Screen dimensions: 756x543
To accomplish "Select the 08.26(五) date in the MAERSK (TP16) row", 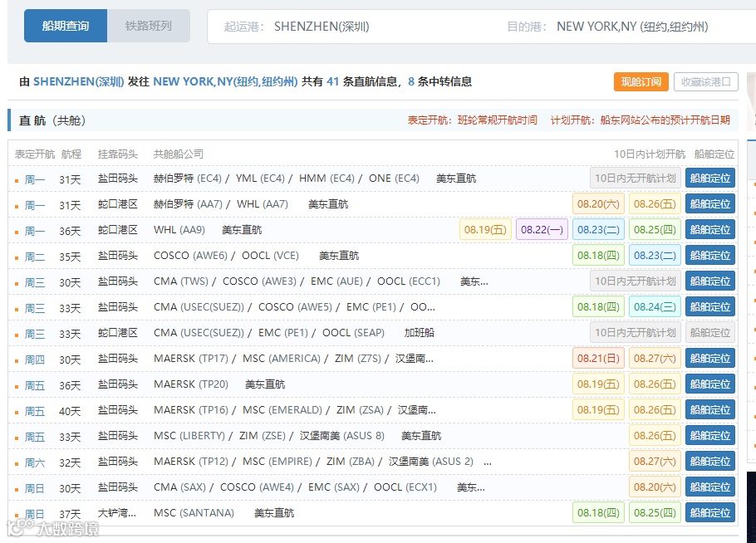I will pyautogui.click(x=655, y=410).
